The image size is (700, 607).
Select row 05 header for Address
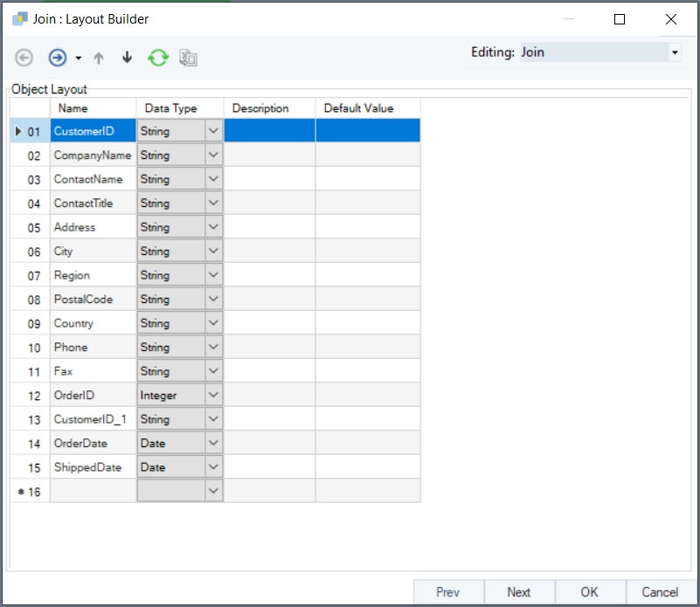(x=30, y=227)
